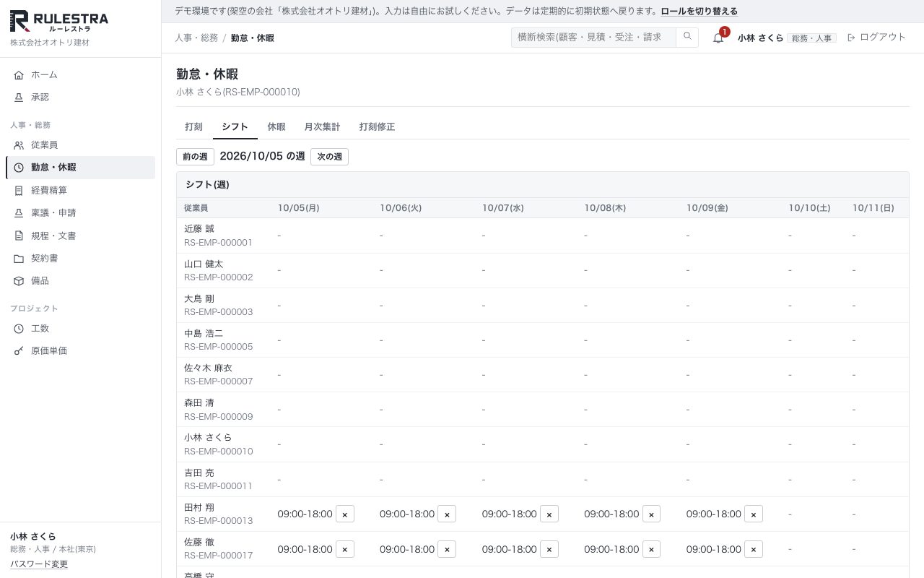This screenshot has height=578, width=924.
Task: Go to 次の週 button
Action: [x=329, y=157]
